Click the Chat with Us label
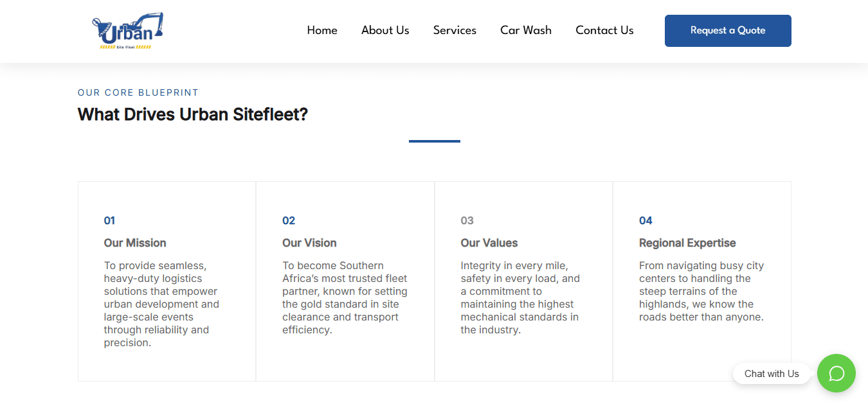868x404 pixels. coord(771,373)
